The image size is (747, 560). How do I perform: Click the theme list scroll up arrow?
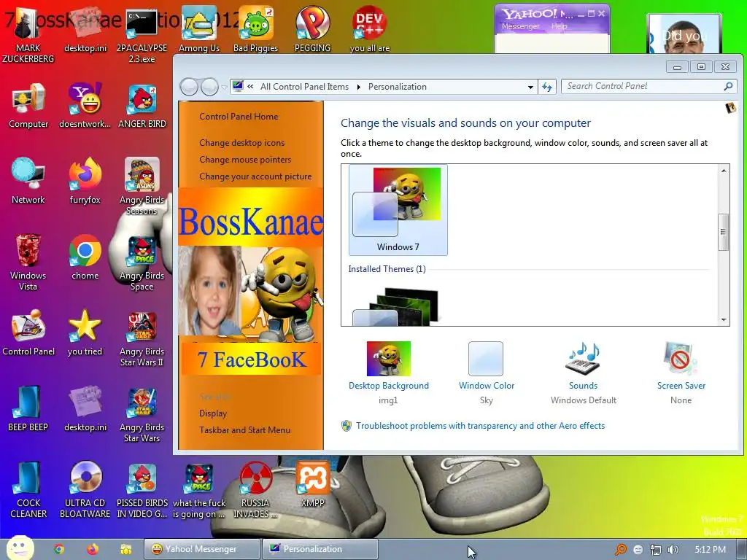[x=724, y=171]
